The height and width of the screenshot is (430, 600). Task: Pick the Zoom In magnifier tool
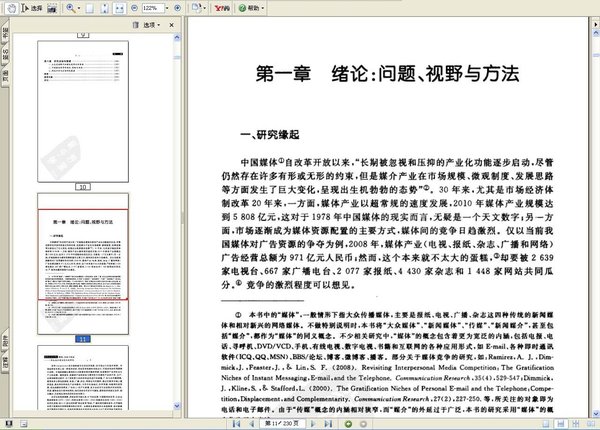pos(71,8)
